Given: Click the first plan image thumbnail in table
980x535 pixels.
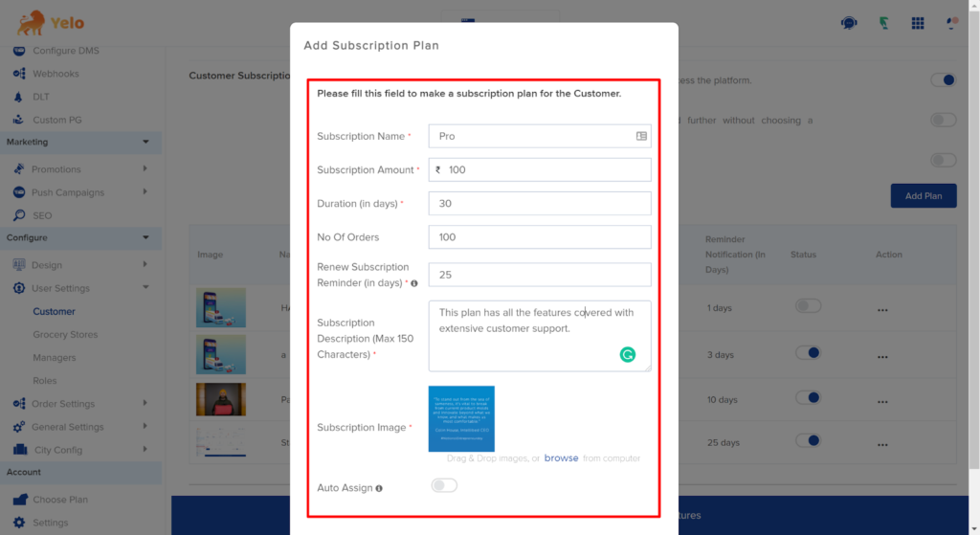Looking at the screenshot, I should click(x=221, y=307).
